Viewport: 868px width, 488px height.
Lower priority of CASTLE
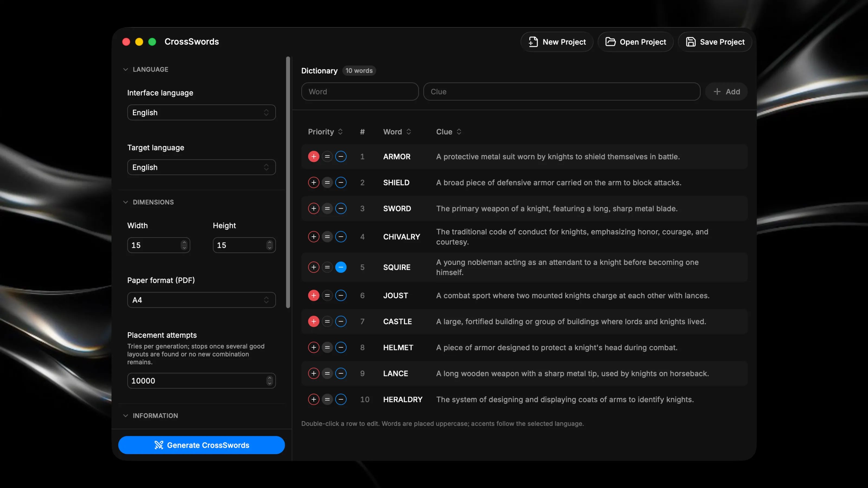[341, 321]
